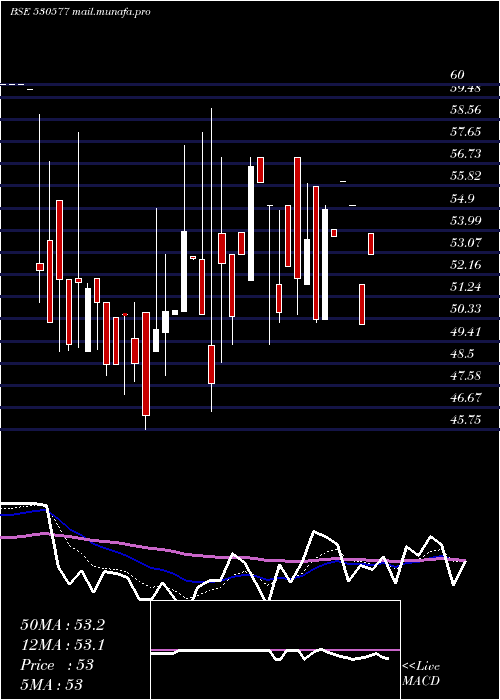Click the BSE 530577 mail.munafa.pro header text

coord(80,12)
